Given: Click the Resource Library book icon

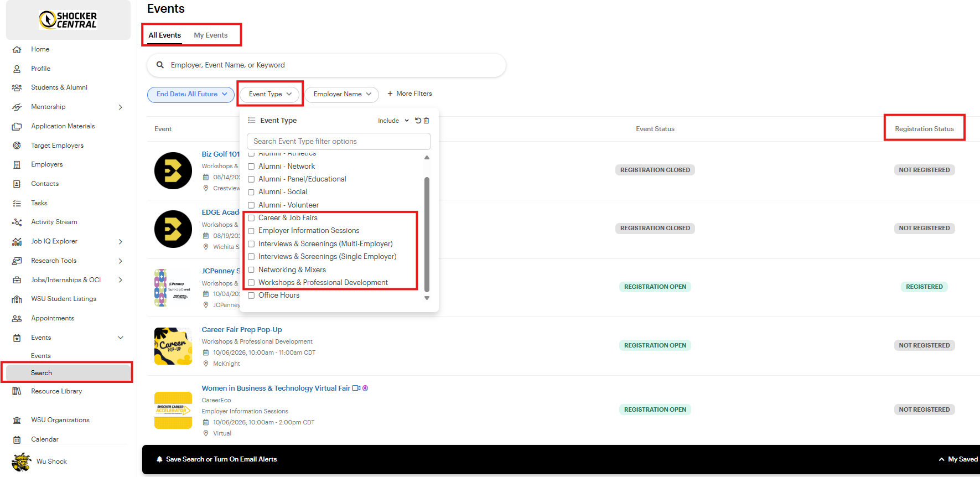Looking at the screenshot, I should 17,391.
